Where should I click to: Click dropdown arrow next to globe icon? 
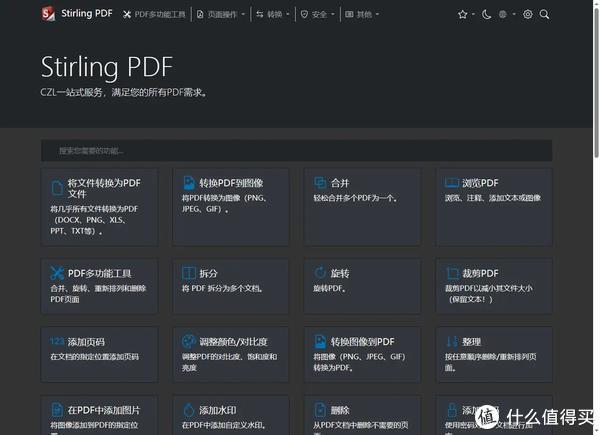click(514, 14)
